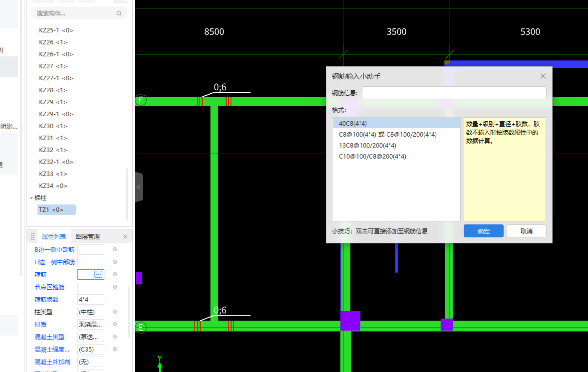
Task: Click the 混凝土外加剂 property label
Action: click(x=52, y=362)
